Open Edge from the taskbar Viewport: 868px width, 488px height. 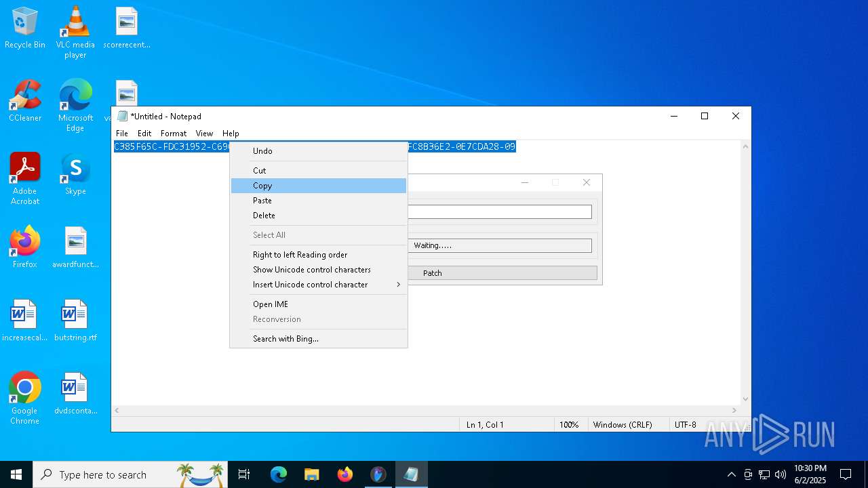(x=278, y=474)
